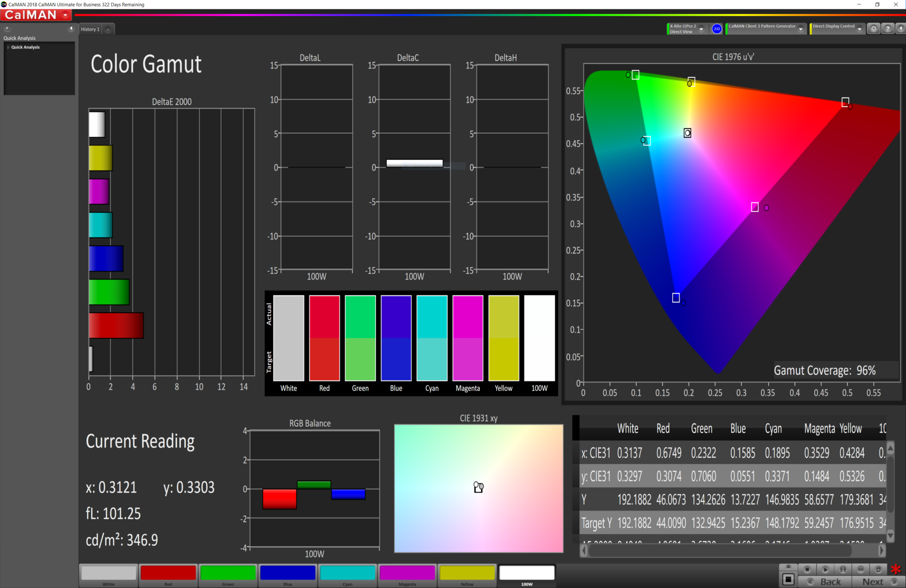Start continuous measure with the infinity icon
Image resolution: width=906 pixels, height=588 pixels.
click(861, 570)
